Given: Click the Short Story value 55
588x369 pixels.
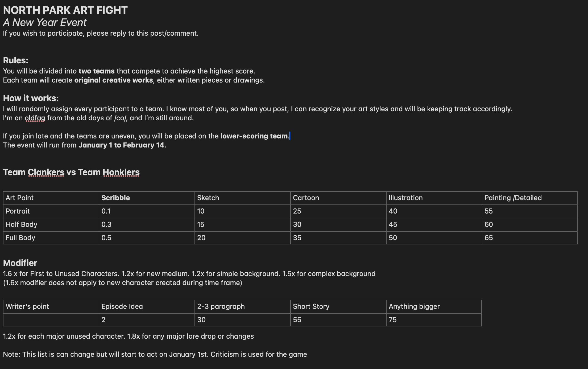Looking at the screenshot, I should [297, 320].
